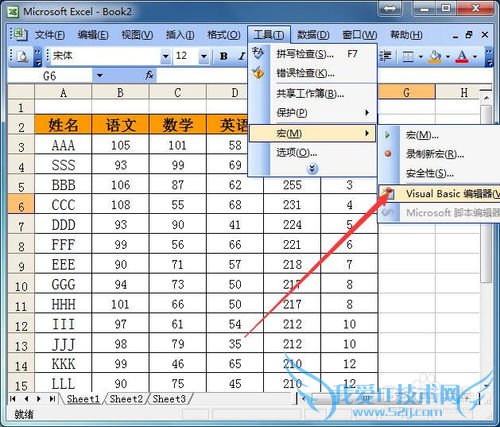Open the font name dropdown
This screenshot has height=427, width=500.
pyautogui.click(x=165, y=56)
